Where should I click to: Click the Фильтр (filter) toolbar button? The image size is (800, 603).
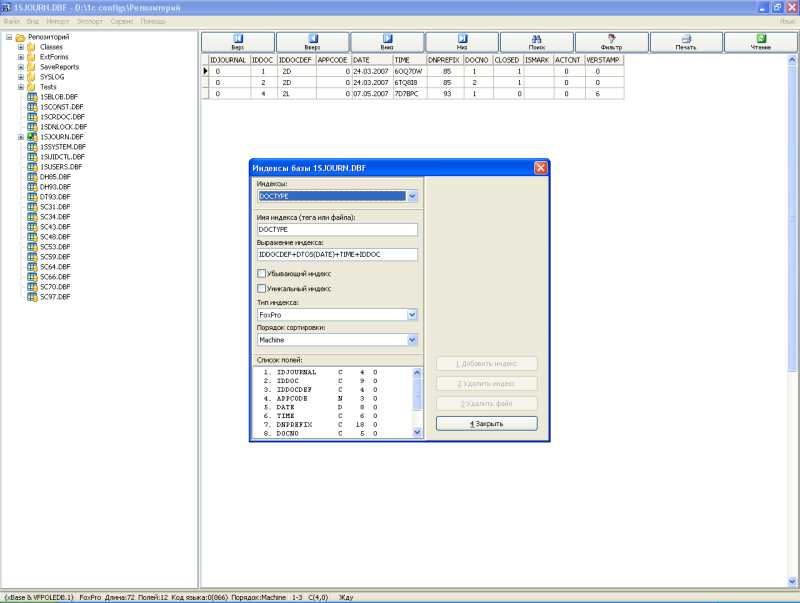point(611,42)
